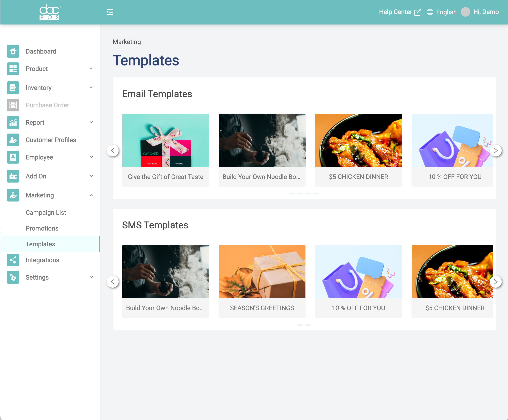Click the Settings gears icon

pos(13,277)
